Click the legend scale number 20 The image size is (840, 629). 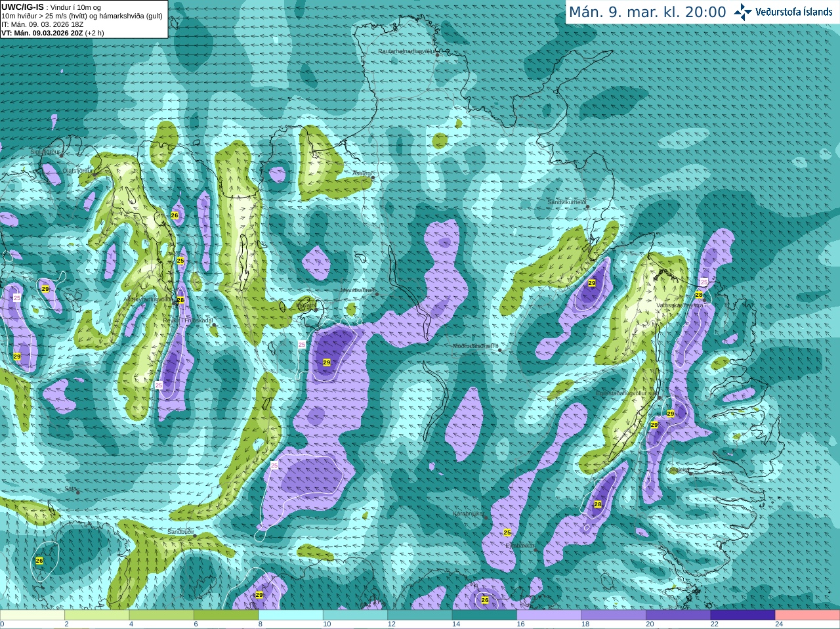[x=650, y=624]
